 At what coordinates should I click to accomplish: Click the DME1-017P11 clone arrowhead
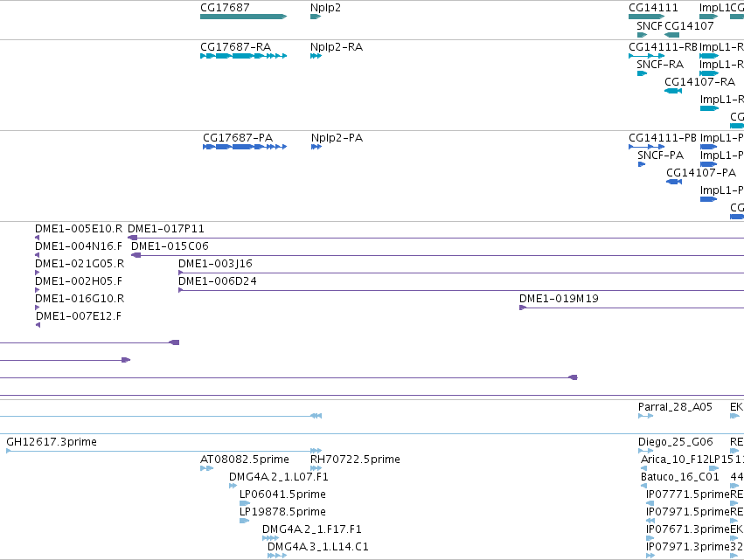[132, 238]
